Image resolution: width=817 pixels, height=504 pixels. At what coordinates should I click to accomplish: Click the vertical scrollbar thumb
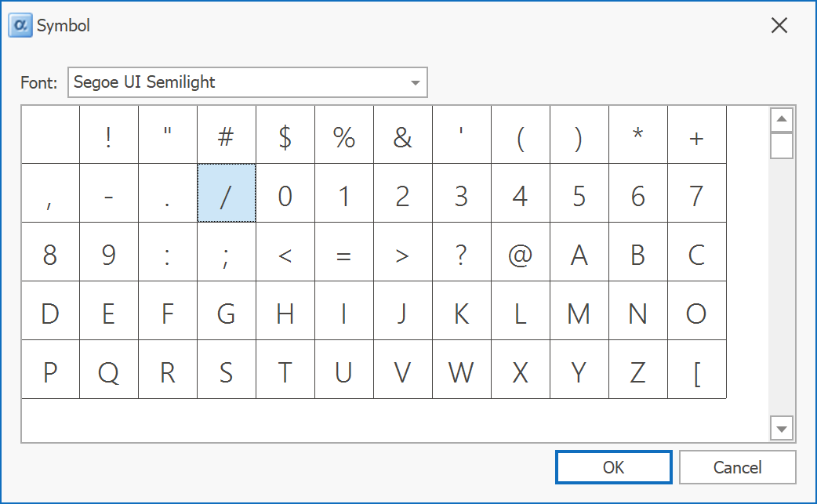[782, 146]
